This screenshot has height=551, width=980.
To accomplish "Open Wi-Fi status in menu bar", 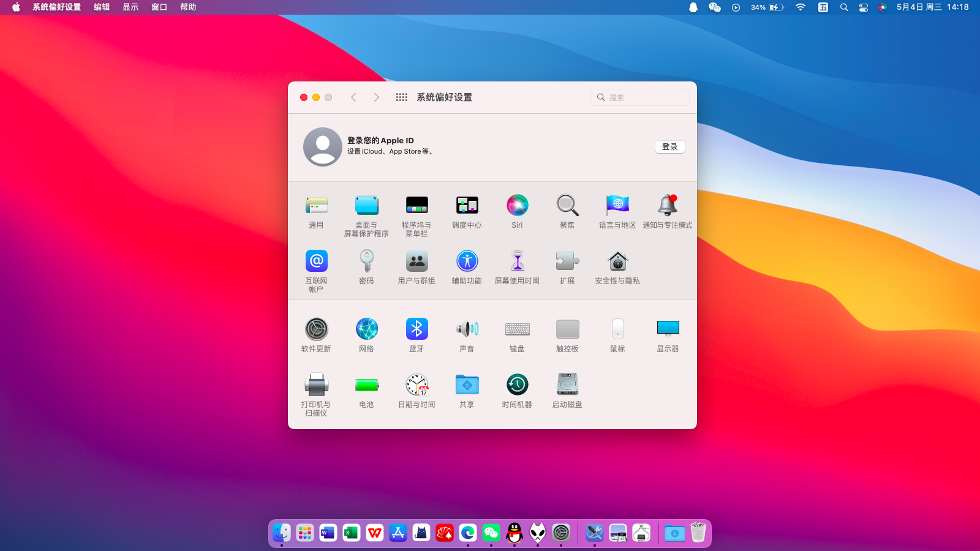I will pyautogui.click(x=801, y=7).
